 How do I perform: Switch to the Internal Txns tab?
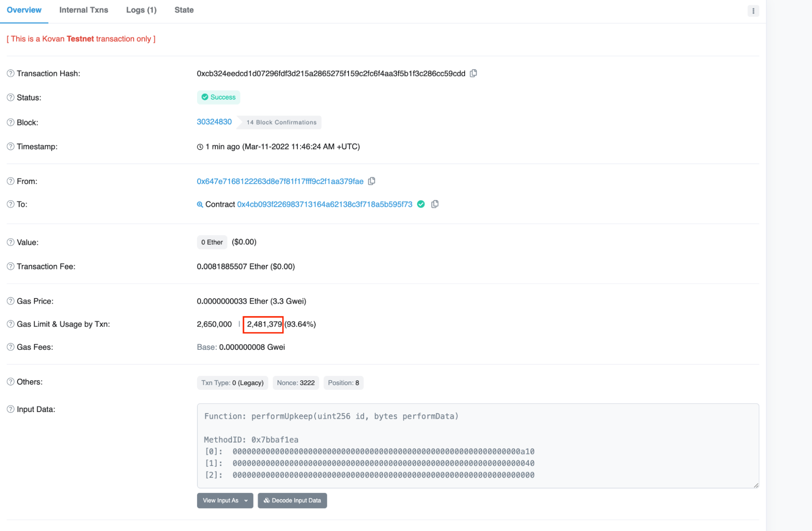click(84, 10)
